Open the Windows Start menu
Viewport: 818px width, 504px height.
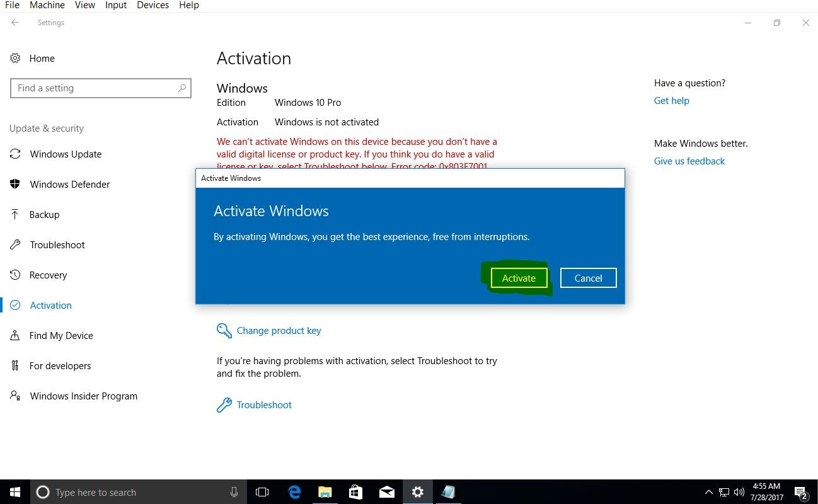click(15, 492)
